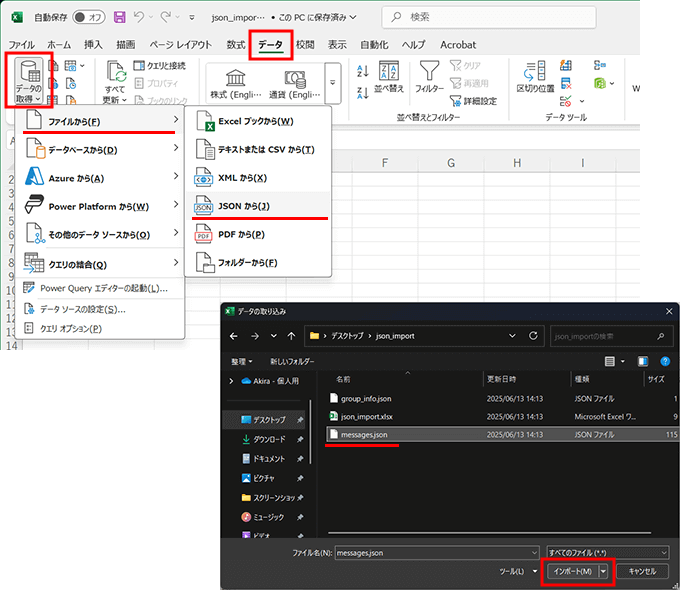Select the Stocks (株式) data type

(x=236, y=85)
